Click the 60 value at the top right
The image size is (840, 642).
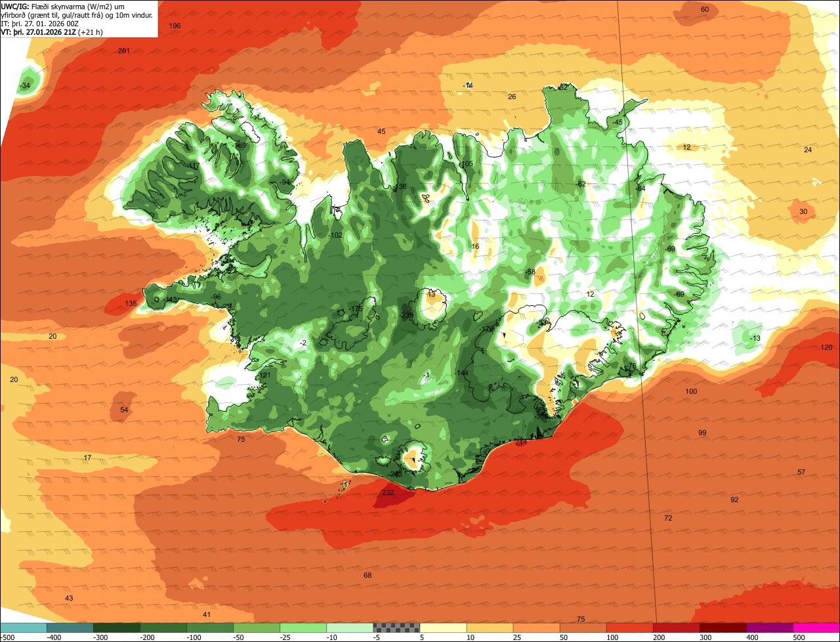click(x=705, y=9)
